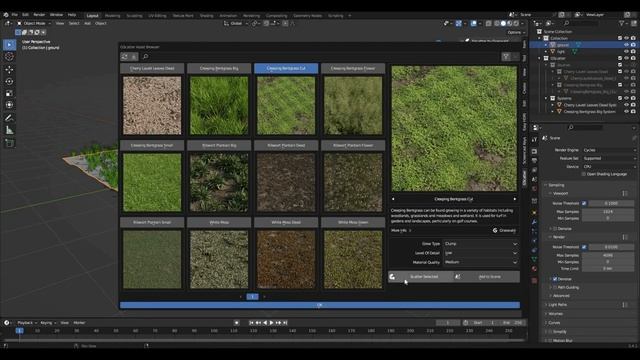Open the Level Of Detail dropdown
This screenshot has height=360, width=640.
481,253
